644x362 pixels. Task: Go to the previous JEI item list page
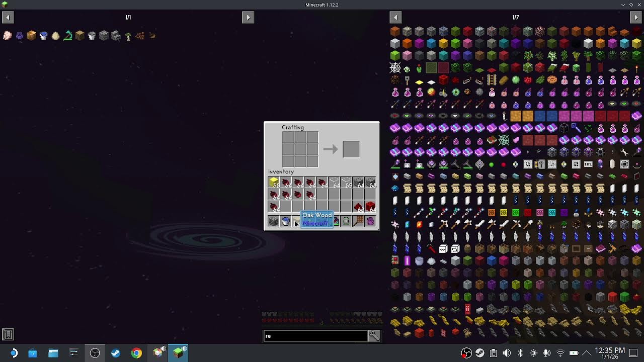[395, 18]
